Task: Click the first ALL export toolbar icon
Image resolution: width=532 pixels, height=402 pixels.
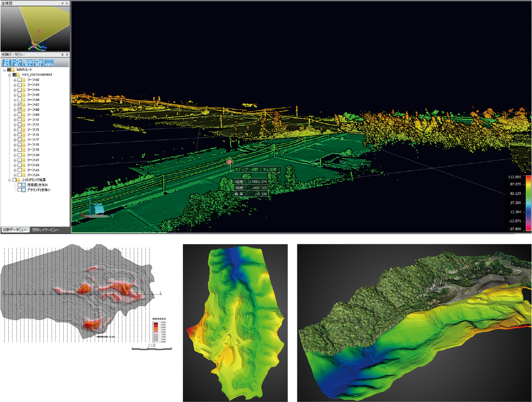Action: coord(7,63)
